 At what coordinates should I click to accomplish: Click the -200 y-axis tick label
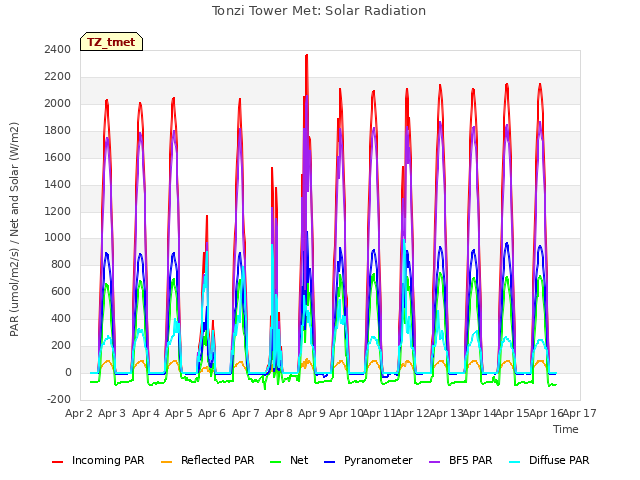pyautogui.click(x=59, y=399)
